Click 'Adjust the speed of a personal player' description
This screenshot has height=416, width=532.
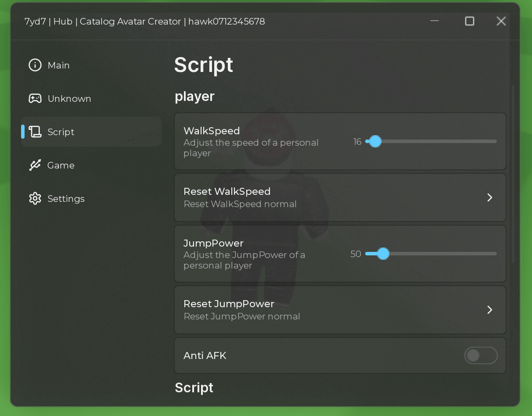click(x=251, y=148)
